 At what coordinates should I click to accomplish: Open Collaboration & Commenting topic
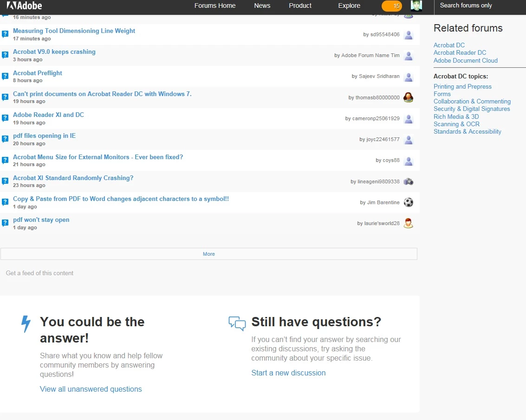(x=472, y=101)
